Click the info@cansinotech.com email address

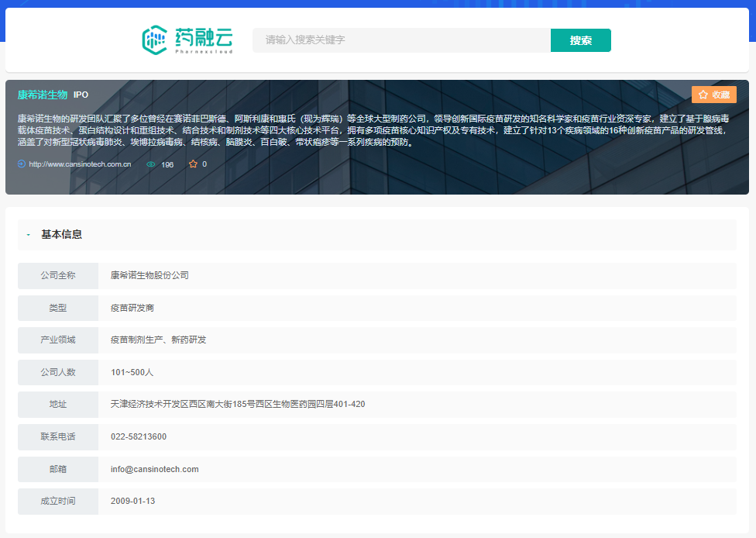[155, 469]
